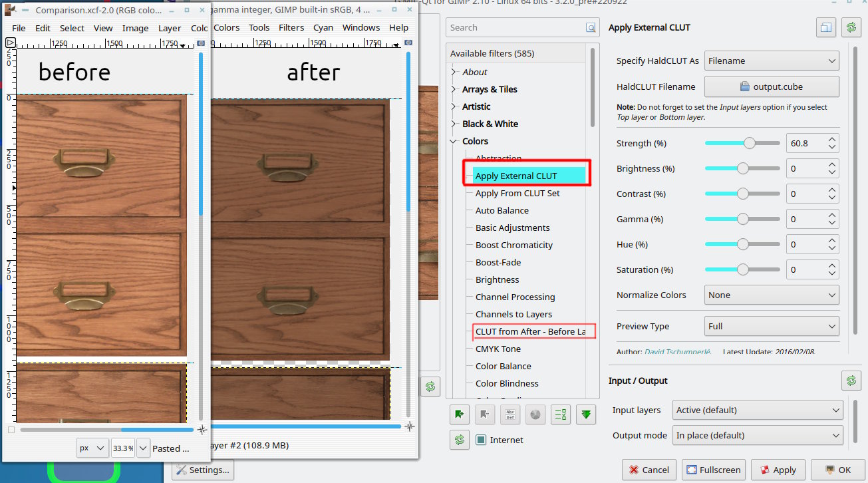Click the quick mask square in Comparison window
Viewport: 868px width, 483px height.
coord(11,430)
